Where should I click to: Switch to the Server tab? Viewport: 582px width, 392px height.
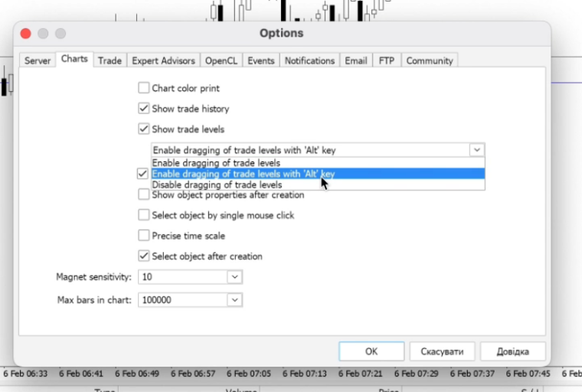pyautogui.click(x=37, y=60)
